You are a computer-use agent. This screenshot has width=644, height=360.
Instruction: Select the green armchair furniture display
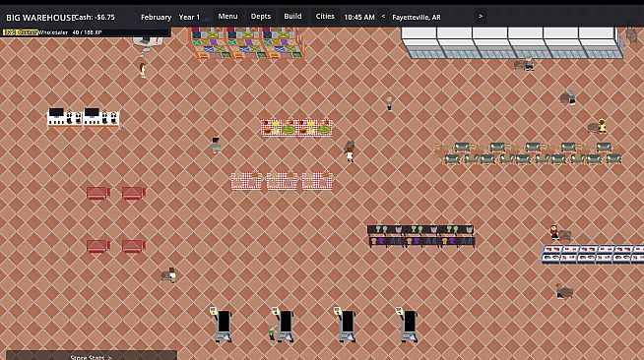pyautogui.click(x=529, y=152)
